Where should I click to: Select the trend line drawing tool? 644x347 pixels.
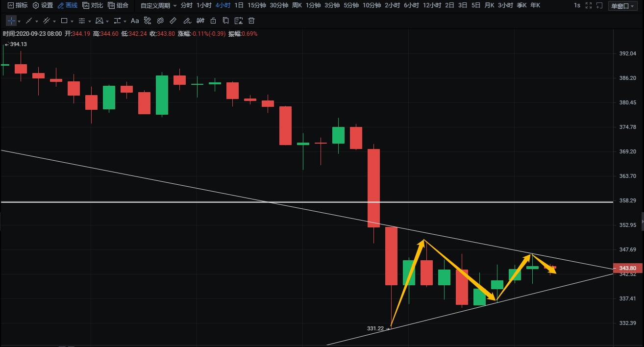pyautogui.click(x=29, y=21)
